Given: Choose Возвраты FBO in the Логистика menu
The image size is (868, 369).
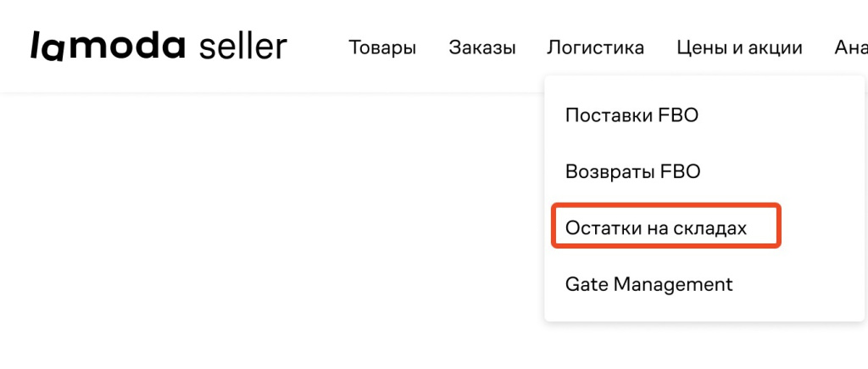Looking at the screenshot, I should [633, 171].
